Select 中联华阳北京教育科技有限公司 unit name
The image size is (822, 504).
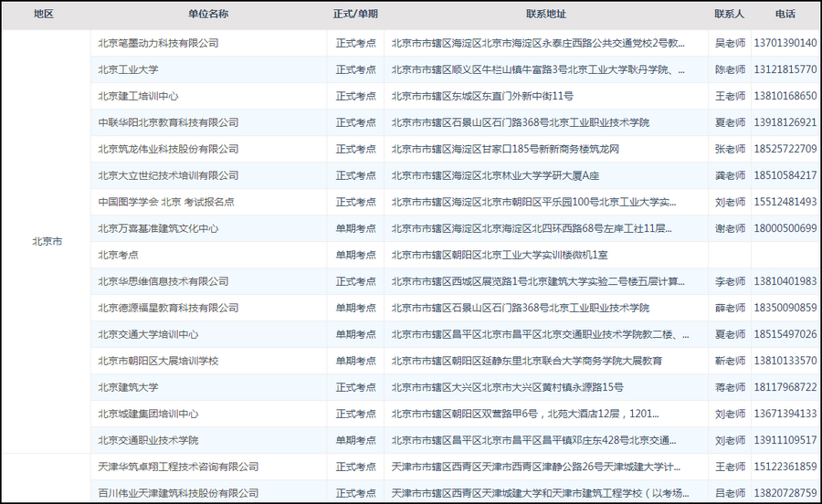pos(168,122)
